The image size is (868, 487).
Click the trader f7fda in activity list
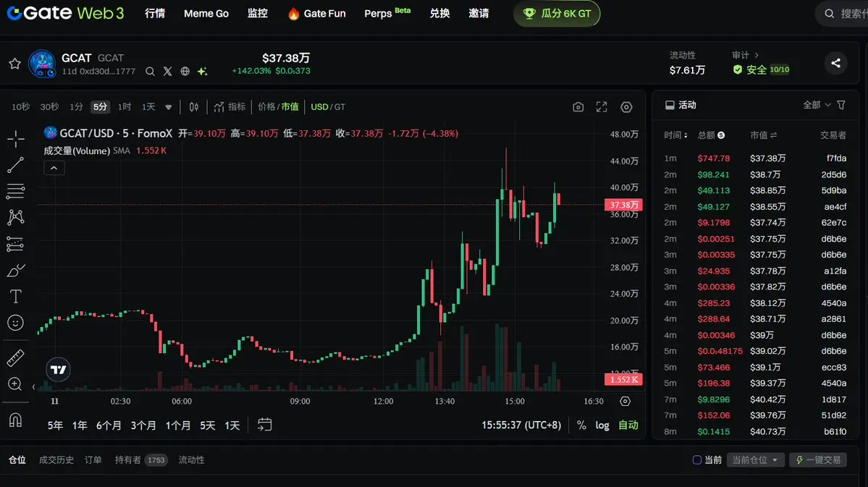coord(836,158)
